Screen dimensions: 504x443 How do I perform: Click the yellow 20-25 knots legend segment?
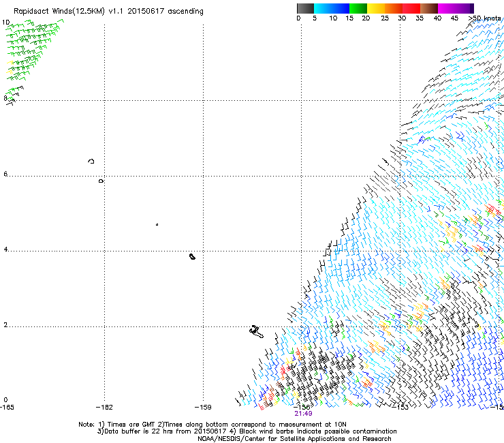pyautogui.click(x=376, y=8)
